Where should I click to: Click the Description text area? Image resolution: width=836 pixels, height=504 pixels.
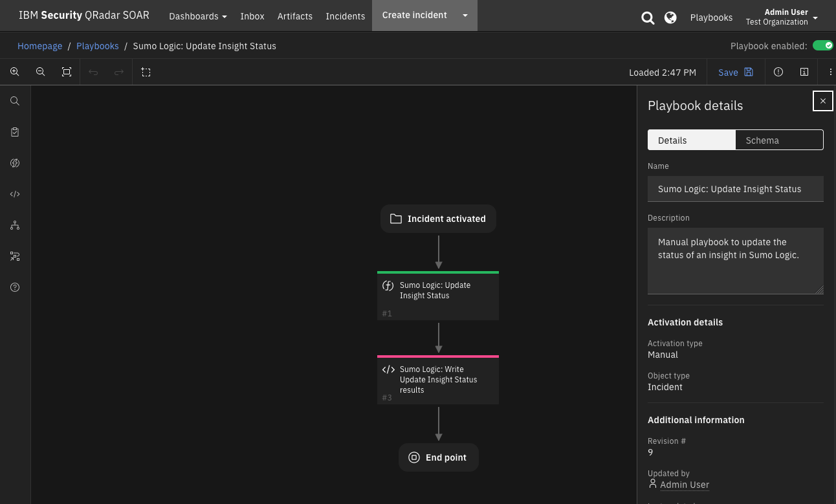[x=736, y=261]
